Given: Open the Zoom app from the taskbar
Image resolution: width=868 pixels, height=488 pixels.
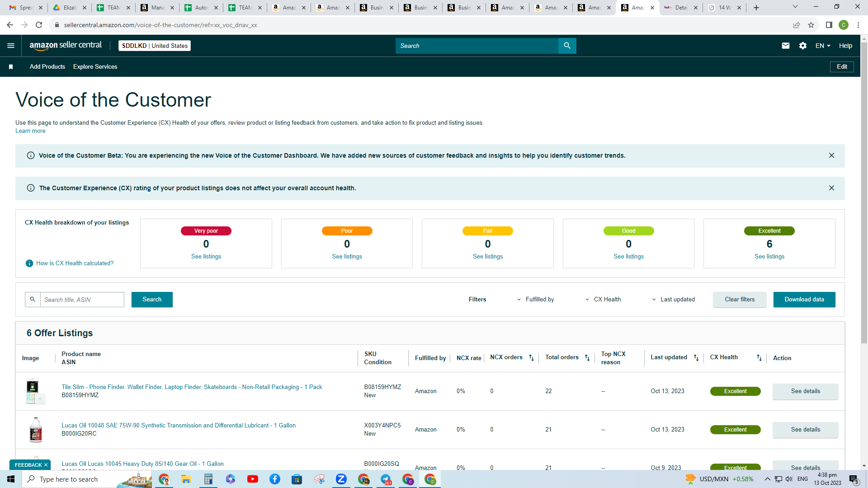Looking at the screenshot, I should tap(341, 479).
